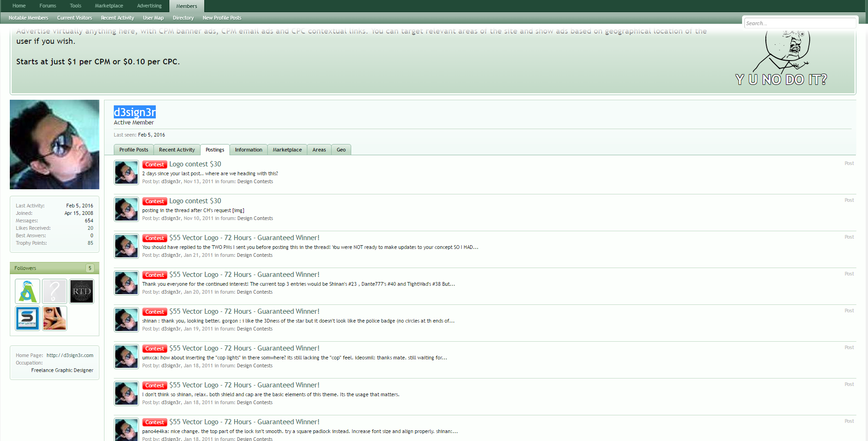Click Post link on Nov 10 row
The width and height of the screenshot is (868, 441).
click(x=849, y=200)
